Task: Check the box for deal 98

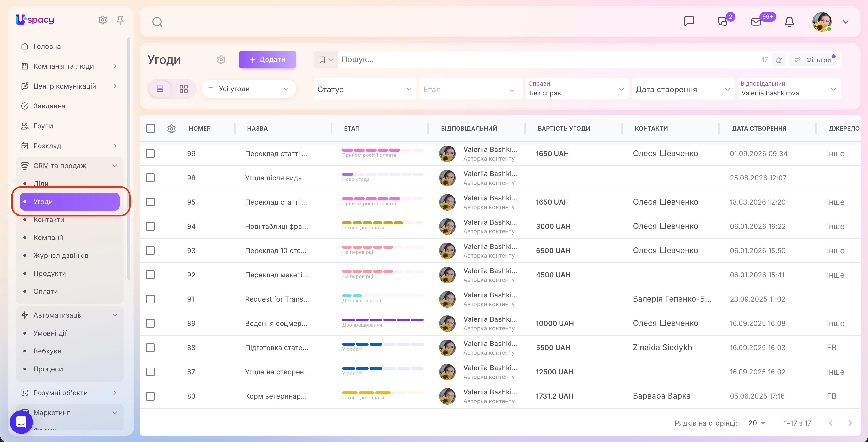Action: (150, 178)
